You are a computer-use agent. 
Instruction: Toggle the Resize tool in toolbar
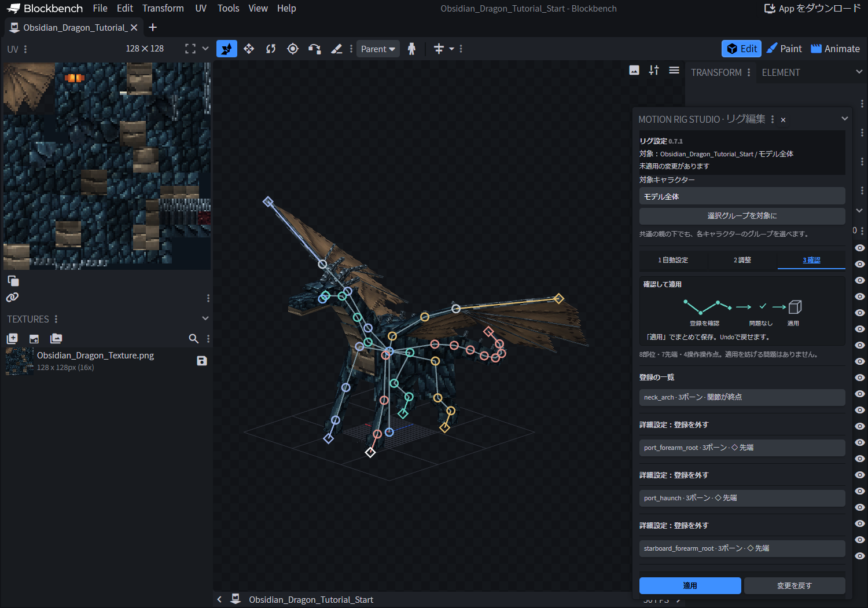(249, 49)
